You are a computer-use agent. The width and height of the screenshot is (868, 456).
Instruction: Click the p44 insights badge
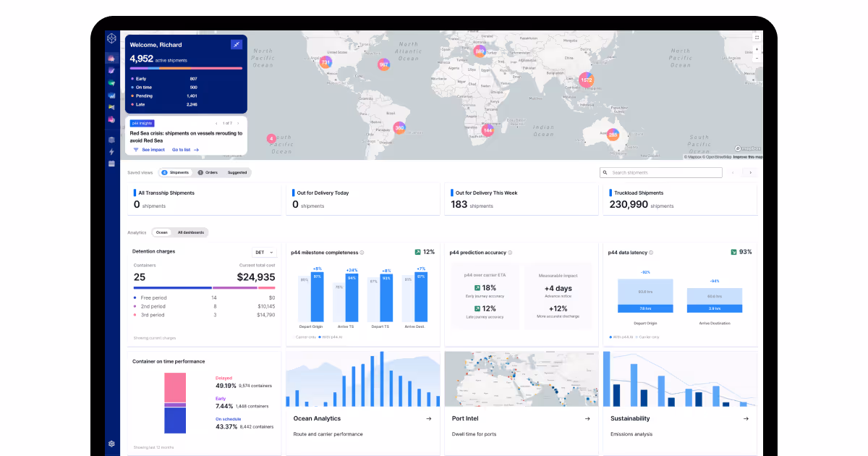(x=142, y=123)
